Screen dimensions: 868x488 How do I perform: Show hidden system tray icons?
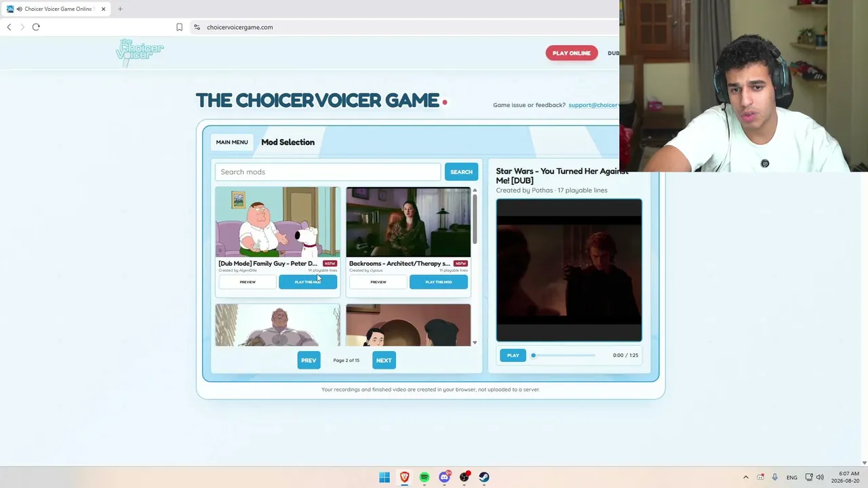pyautogui.click(x=746, y=477)
